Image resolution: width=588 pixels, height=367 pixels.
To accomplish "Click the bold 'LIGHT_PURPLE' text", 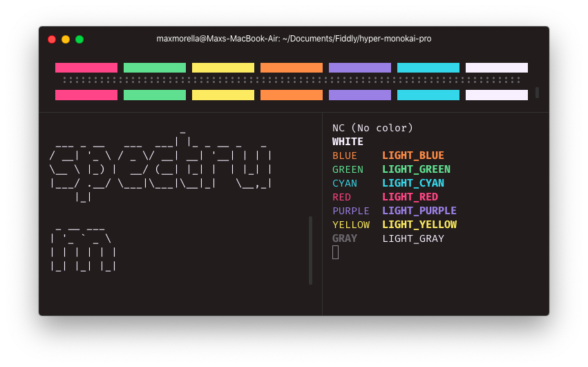I will point(419,211).
